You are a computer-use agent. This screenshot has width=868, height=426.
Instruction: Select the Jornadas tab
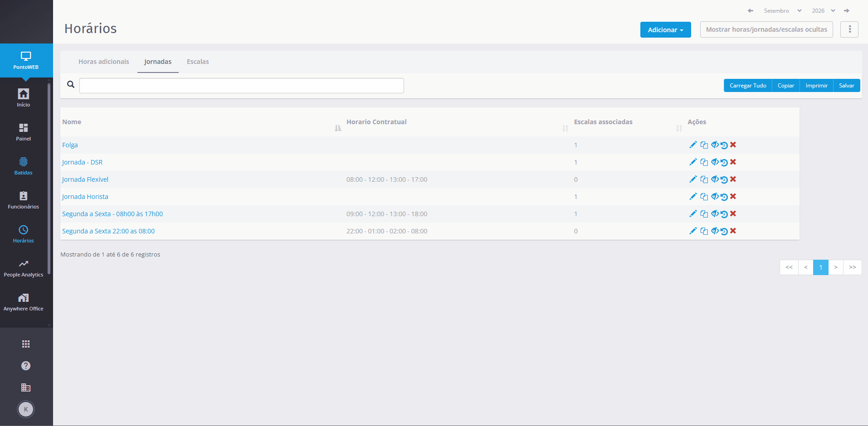coord(158,62)
